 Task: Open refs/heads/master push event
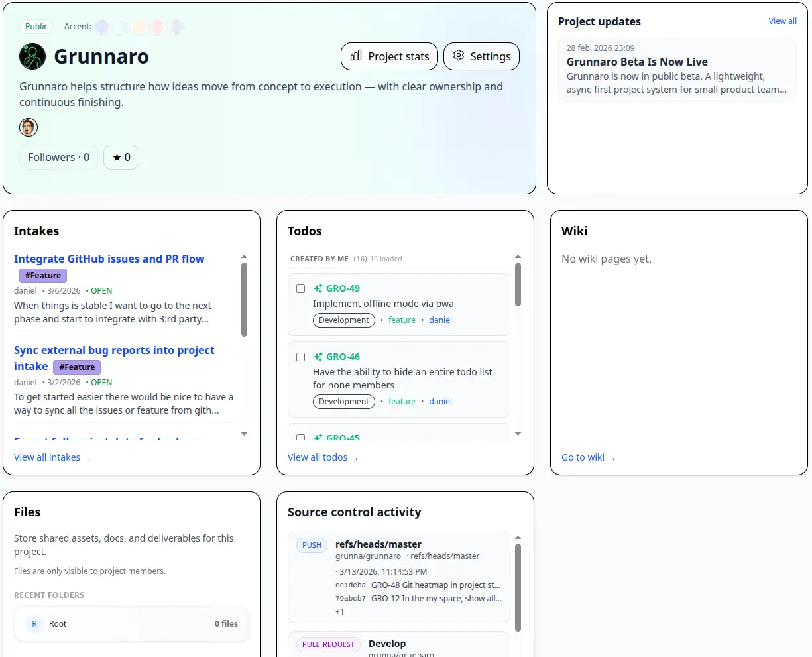pyautogui.click(x=378, y=544)
